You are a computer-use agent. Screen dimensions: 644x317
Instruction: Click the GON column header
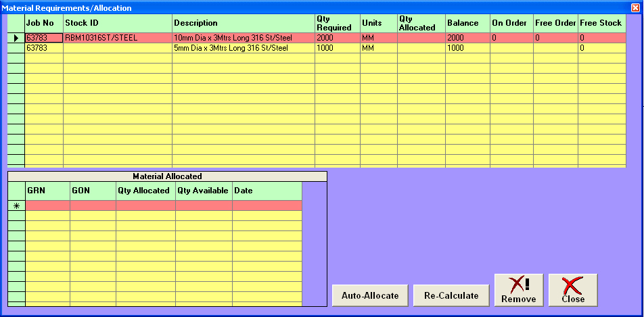(x=93, y=191)
